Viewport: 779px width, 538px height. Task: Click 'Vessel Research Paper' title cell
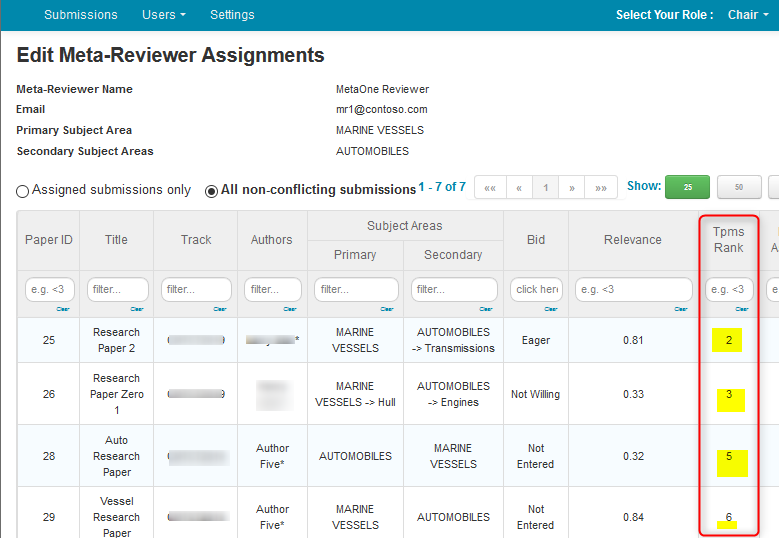[x=116, y=514]
